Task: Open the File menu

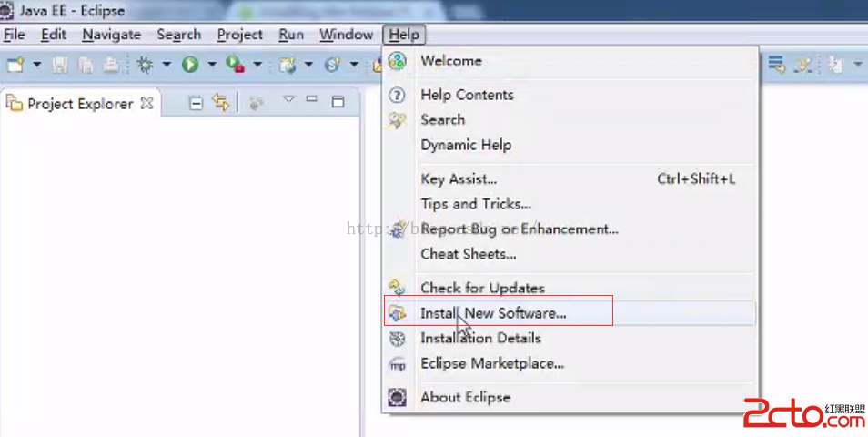Action: (x=15, y=35)
